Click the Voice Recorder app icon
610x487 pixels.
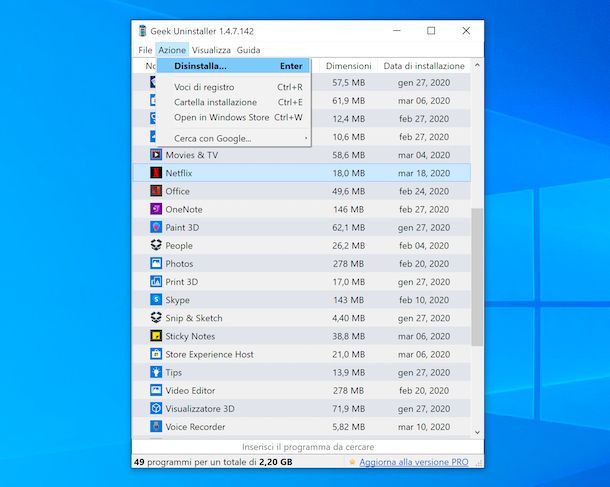(x=156, y=426)
